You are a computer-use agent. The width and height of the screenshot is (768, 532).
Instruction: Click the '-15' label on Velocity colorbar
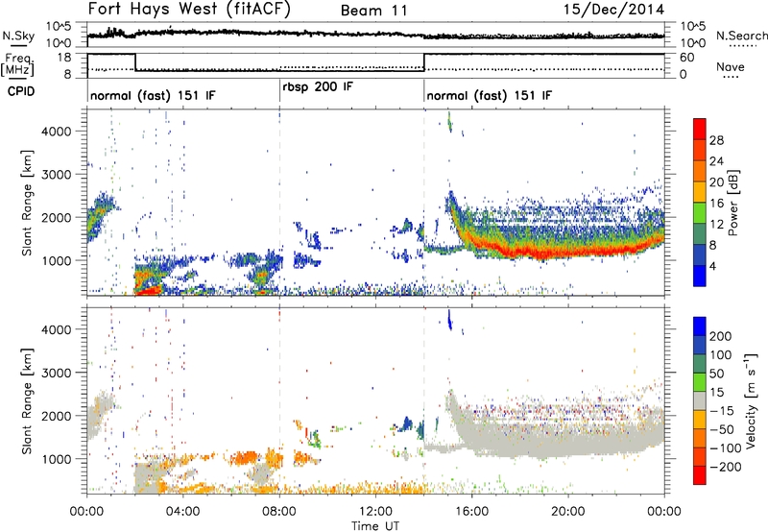pyautogui.click(x=722, y=410)
